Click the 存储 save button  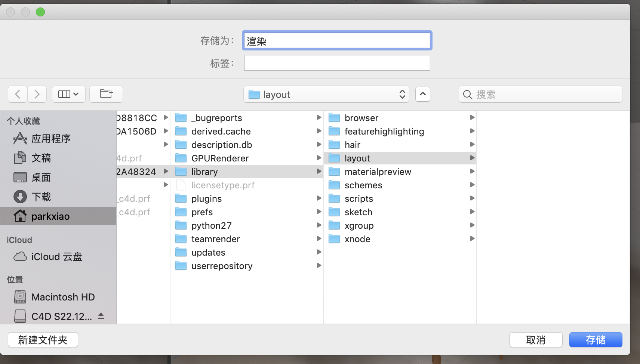(x=596, y=340)
